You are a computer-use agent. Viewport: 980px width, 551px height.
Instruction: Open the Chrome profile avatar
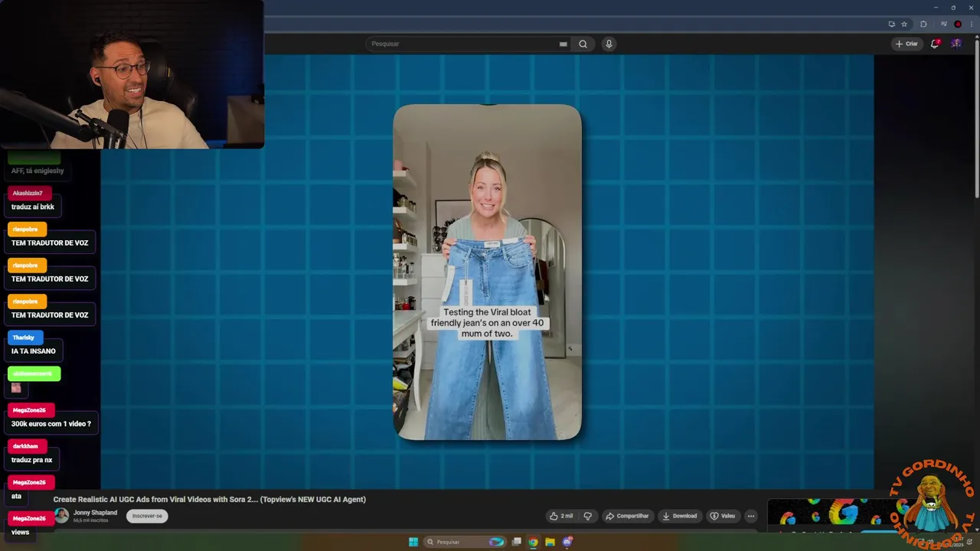[x=958, y=24]
